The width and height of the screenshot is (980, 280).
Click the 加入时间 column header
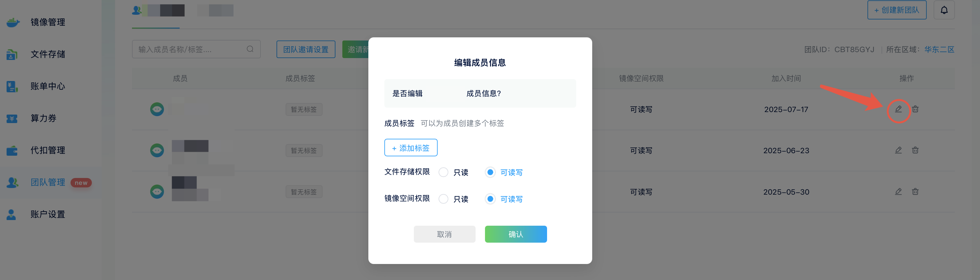click(786, 78)
